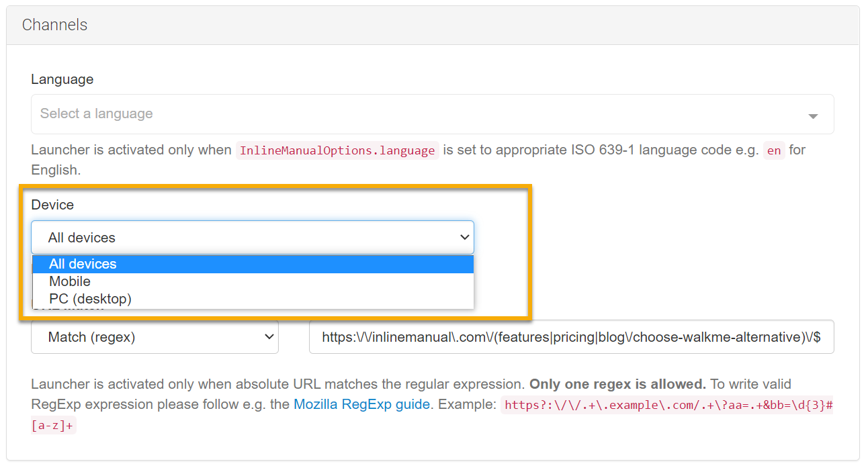Screen dimensions: 868x468
Task: Click the 'en' language code snippet
Action: [774, 150]
